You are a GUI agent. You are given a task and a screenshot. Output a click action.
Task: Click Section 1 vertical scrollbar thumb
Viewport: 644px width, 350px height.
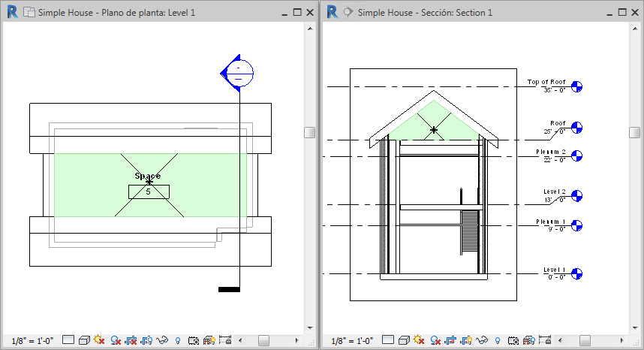(634, 132)
